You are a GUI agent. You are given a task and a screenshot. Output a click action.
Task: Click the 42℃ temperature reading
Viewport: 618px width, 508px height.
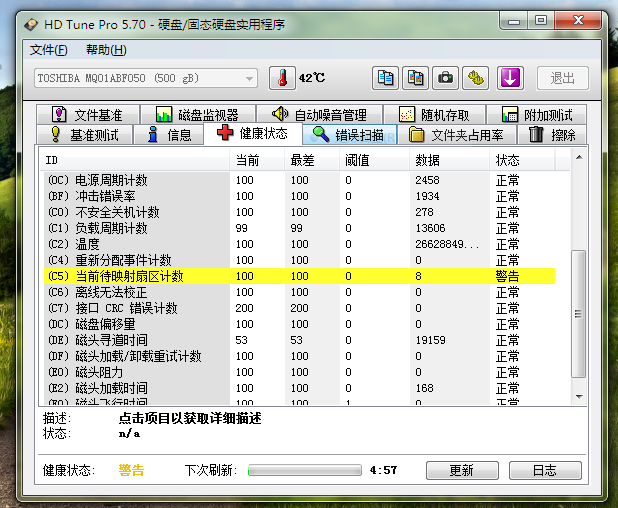311,78
